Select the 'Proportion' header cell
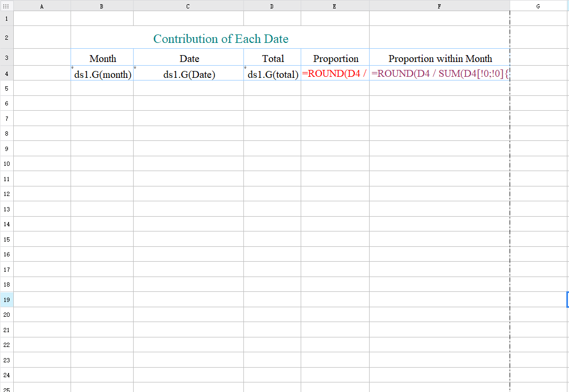 (335, 58)
